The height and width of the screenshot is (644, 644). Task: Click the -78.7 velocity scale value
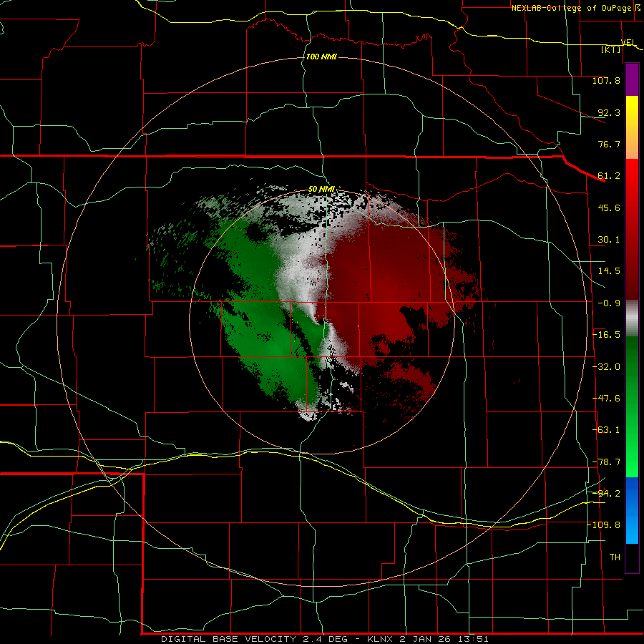606,462
